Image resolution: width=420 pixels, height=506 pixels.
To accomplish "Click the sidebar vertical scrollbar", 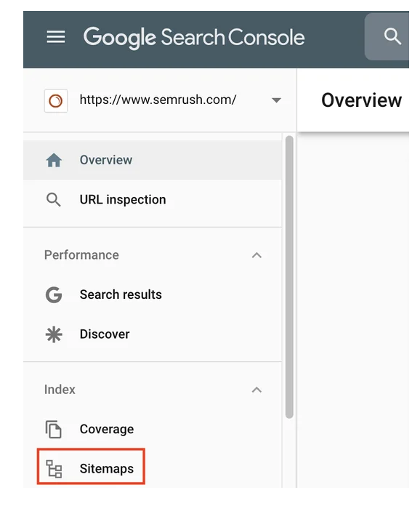I will coord(289,277).
